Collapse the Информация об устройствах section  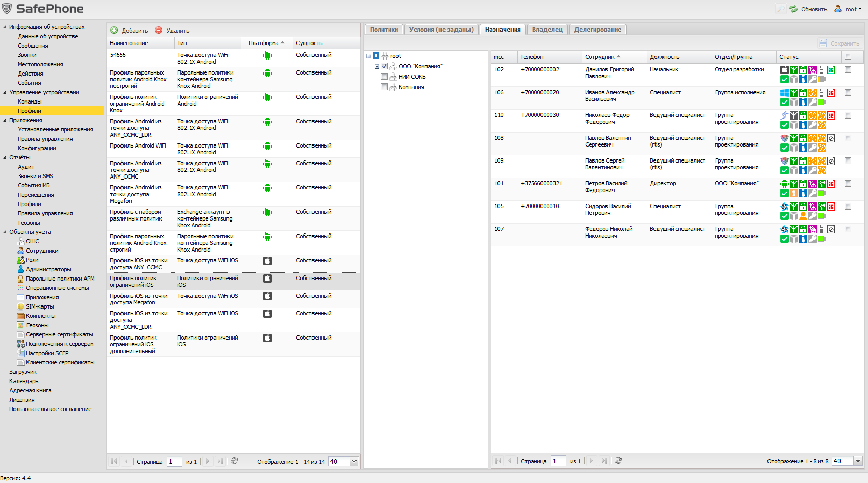pyautogui.click(x=5, y=27)
